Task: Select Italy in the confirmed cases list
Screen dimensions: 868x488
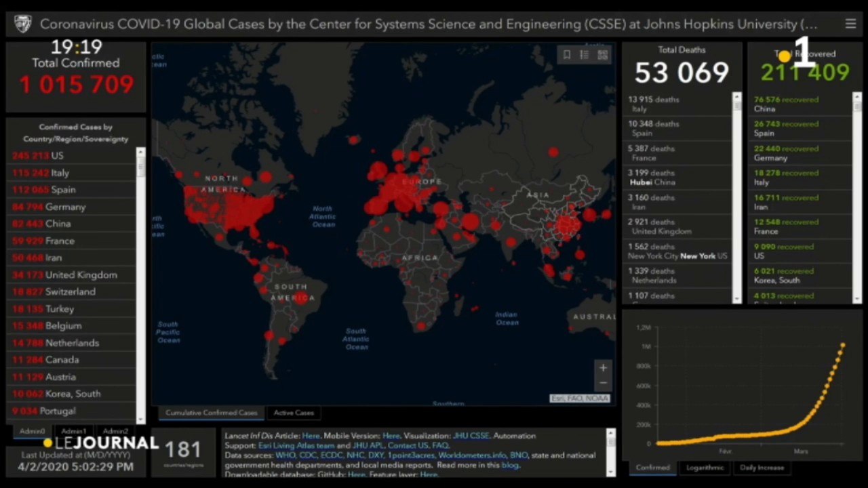Action: coord(71,173)
